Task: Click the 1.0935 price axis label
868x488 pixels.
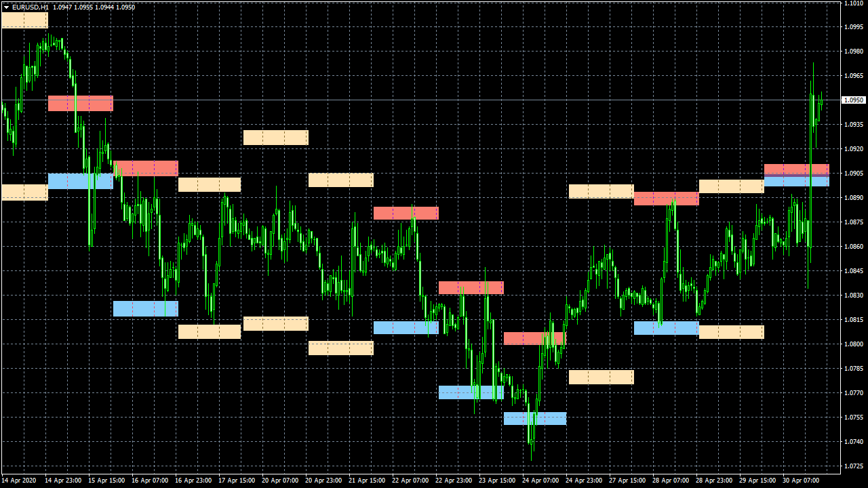Action: click(853, 125)
